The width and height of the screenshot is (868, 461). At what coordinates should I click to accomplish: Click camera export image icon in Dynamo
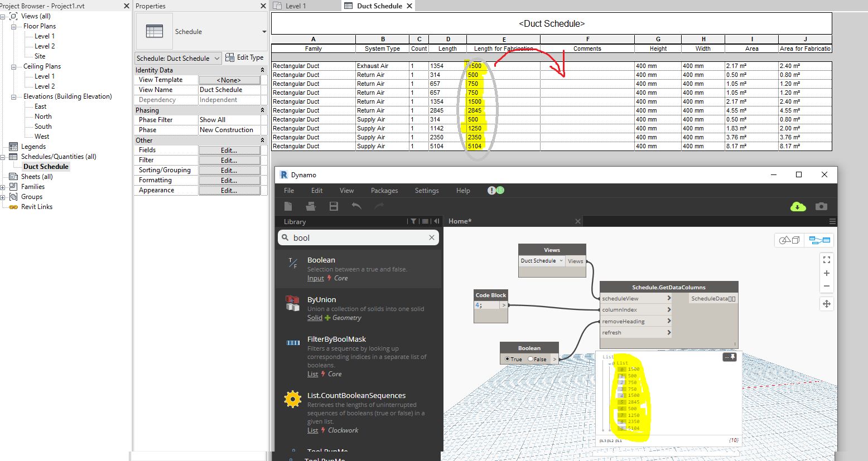click(821, 206)
